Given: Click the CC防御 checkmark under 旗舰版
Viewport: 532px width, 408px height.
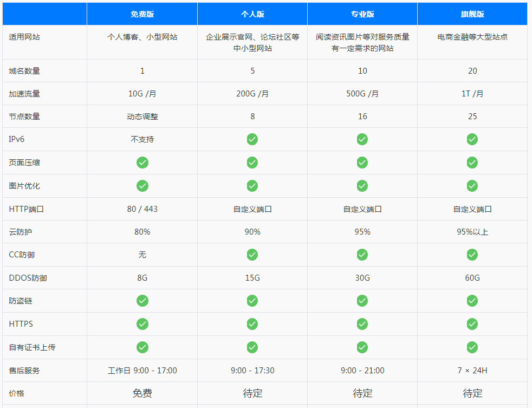Looking at the screenshot, I should click(472, 255).
